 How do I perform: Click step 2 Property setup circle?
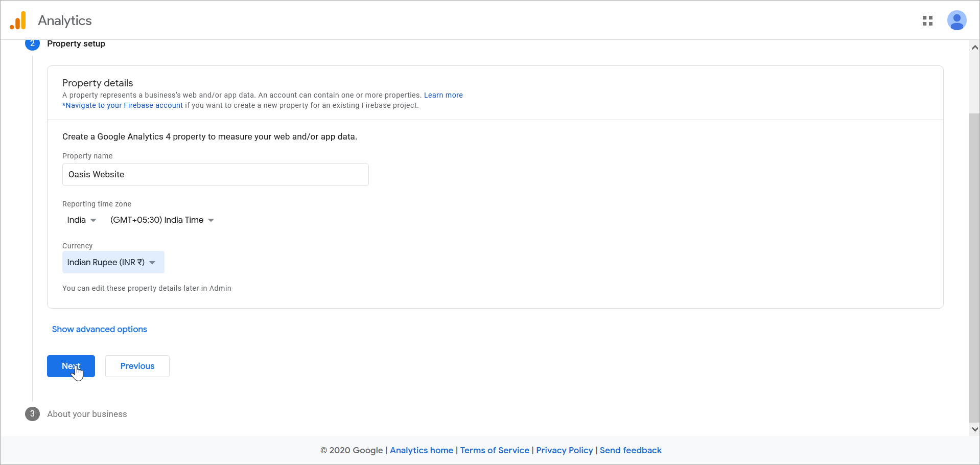[32, 44]
